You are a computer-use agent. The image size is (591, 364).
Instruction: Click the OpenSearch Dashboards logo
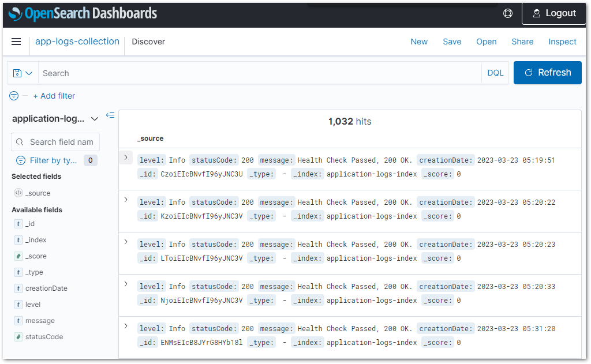(x=81, y=13)
